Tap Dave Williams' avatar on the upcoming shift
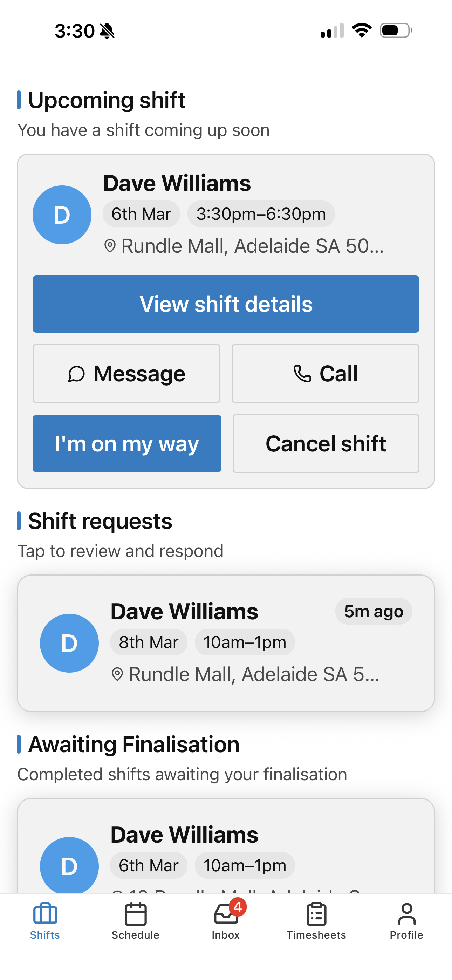The height and width of the screenshot is (980, 452). click(x=62, y=215)
